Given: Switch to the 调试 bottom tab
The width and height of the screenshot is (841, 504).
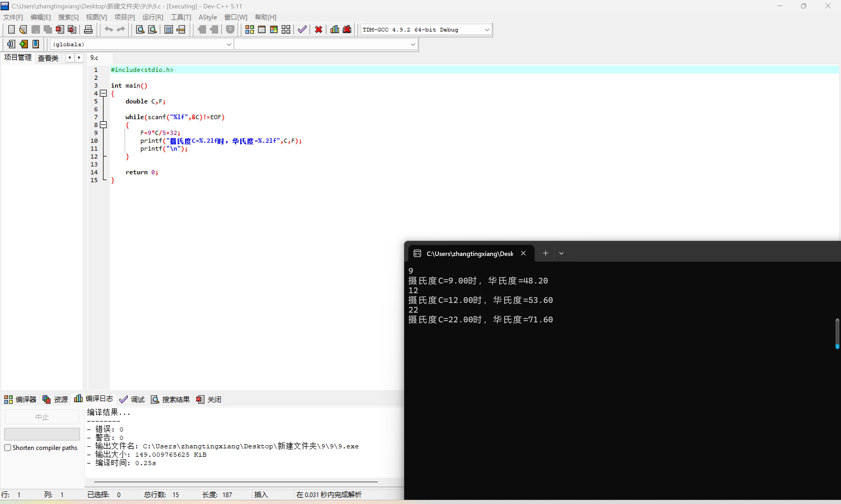Looking at the screenshot, I should (132, 400).
